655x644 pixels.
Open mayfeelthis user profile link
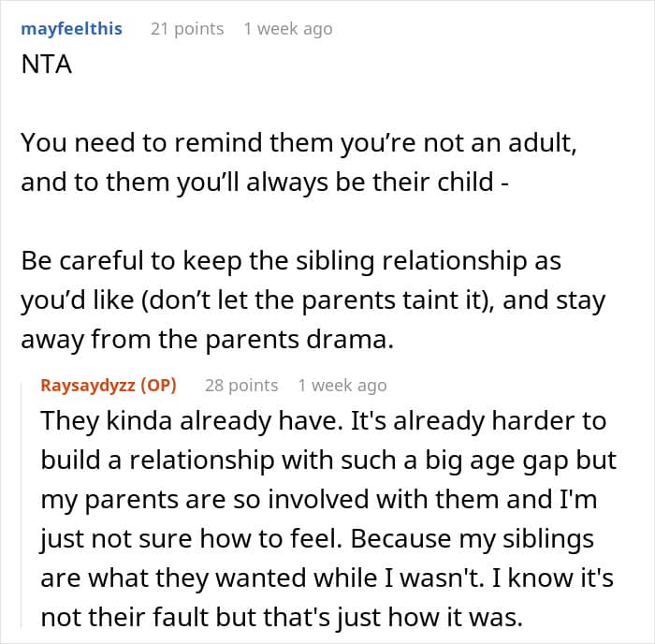click(72, 29)
